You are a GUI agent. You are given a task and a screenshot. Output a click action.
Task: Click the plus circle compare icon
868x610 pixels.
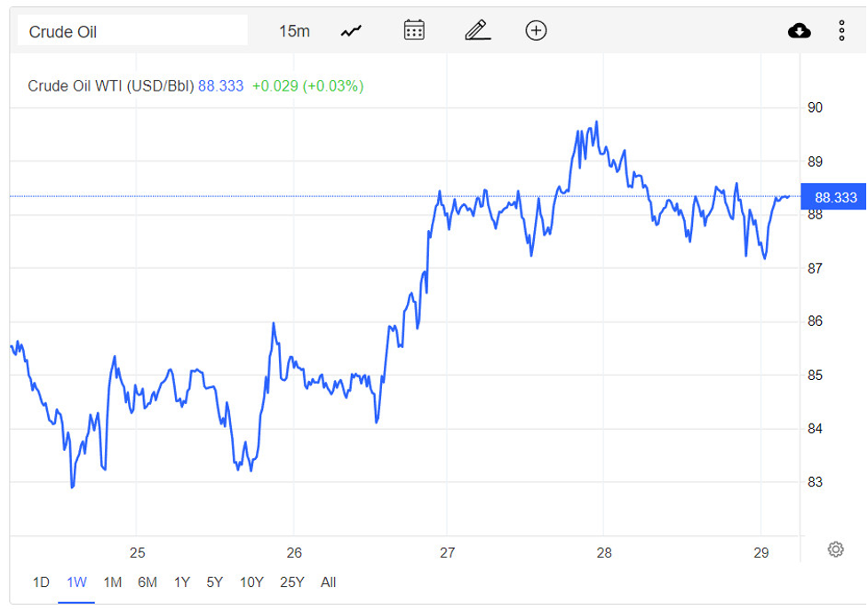point(536,31)
